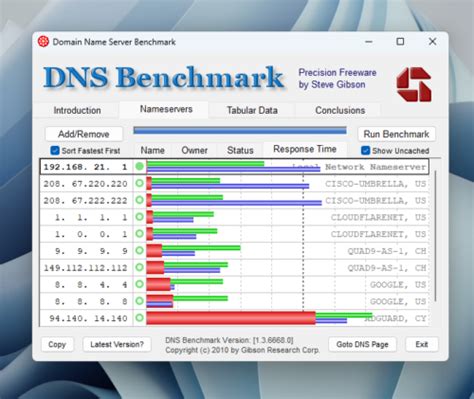Open the Add/Remove nameservers button

[84, 134]
